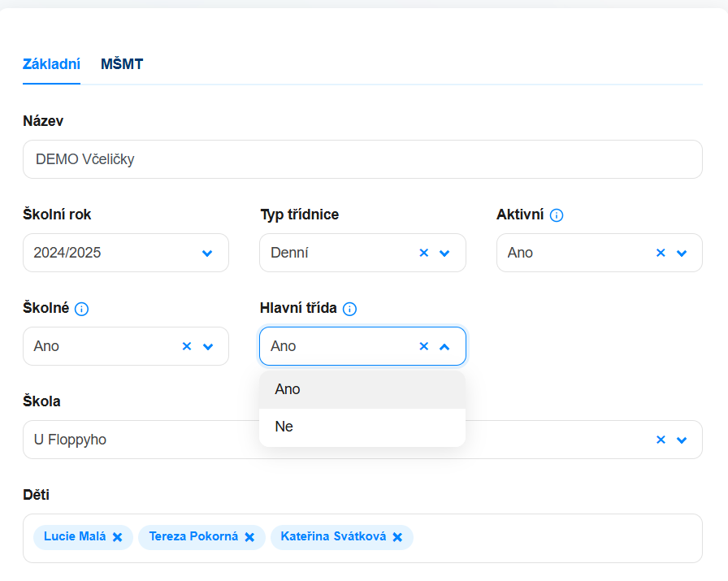Clear the Školné field value

click(187, 346)
